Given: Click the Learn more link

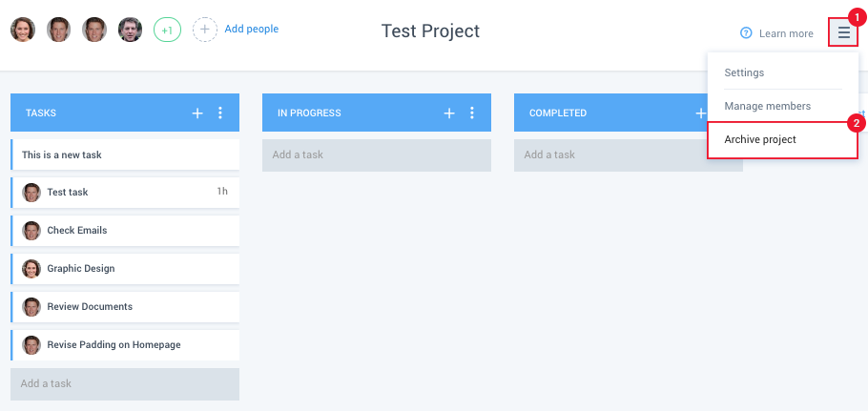Looking at the screenshot, I should click(786, 33).
